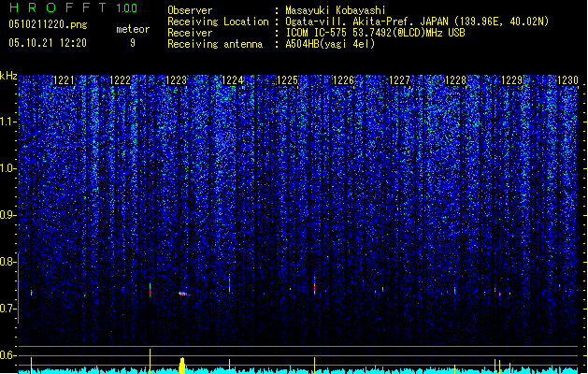588x374 pixels.
Task: Click the meteor echo streak below the 1224 label
Action: pyautogui.click(x=230, y=285)
